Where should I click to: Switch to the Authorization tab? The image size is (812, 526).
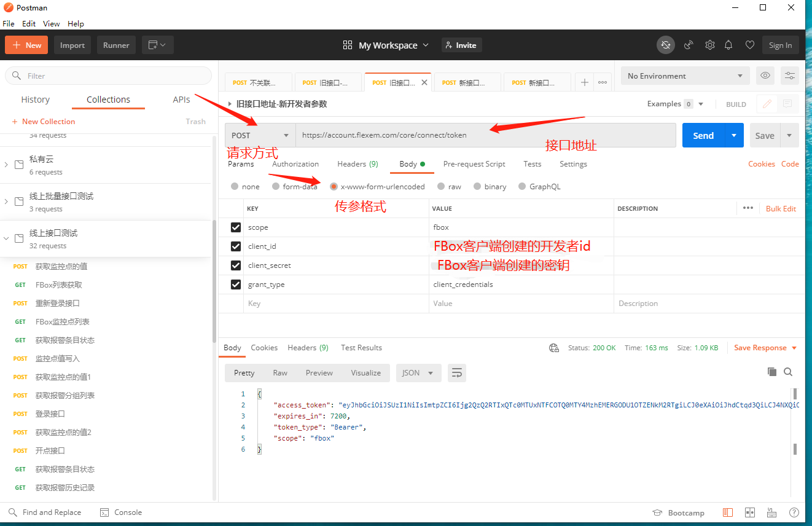coord(295,164)
